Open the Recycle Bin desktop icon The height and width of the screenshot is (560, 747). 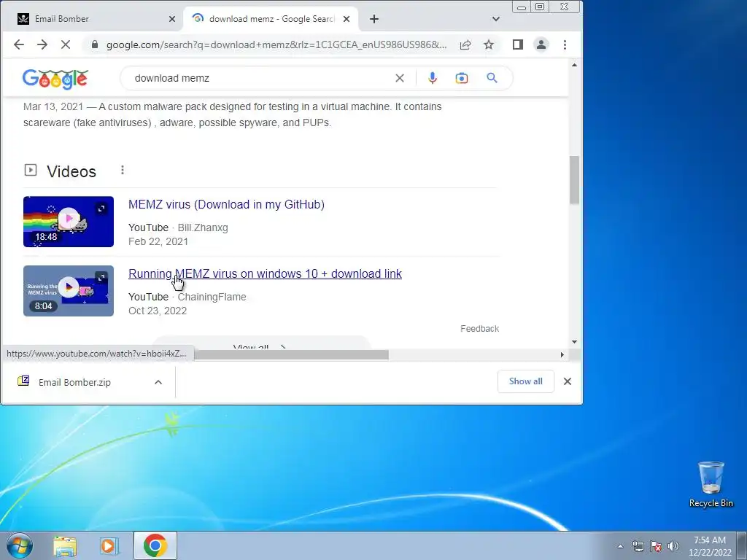tap(711, 484)
